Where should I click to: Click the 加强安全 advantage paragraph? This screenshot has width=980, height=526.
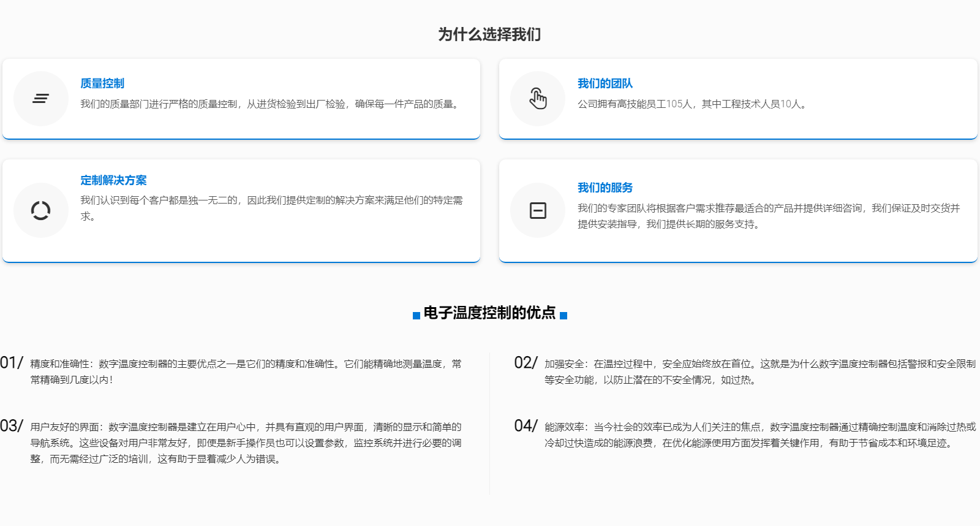tap(759, 372)
